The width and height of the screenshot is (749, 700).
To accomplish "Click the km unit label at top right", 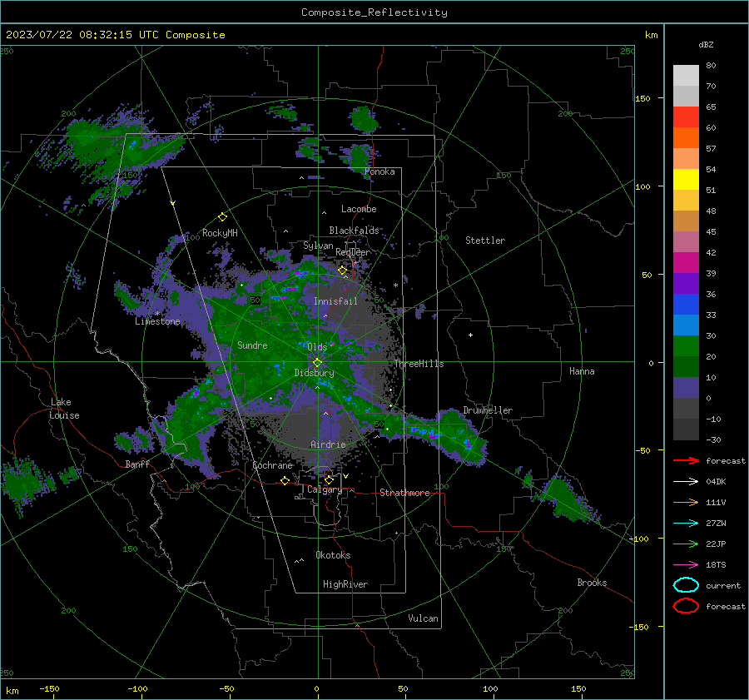I will (651, 35).
